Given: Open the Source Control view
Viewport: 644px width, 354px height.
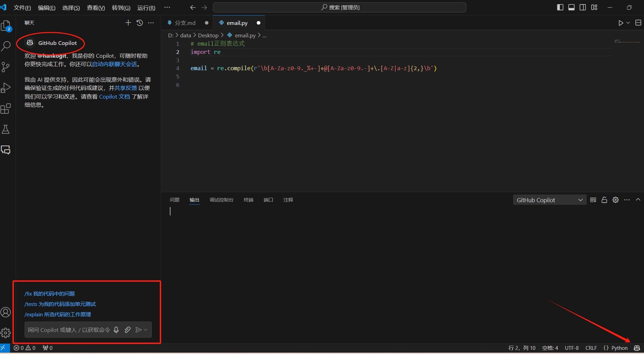Looking at the screenshot, I should [x=6, y=67].
